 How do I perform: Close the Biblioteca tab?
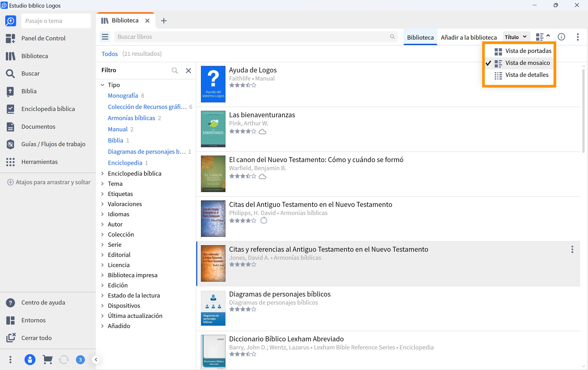point(147,21)
